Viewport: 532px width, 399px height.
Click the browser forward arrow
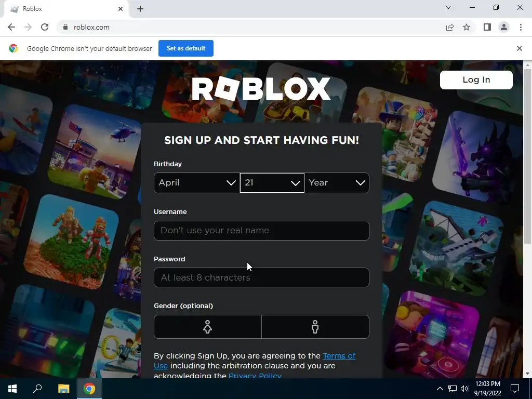click(28, 27)
